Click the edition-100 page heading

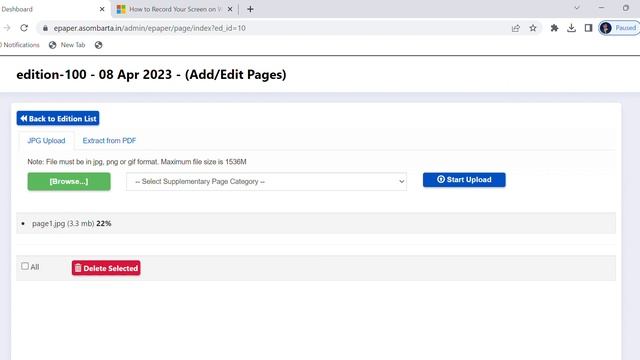coord(151,75)
